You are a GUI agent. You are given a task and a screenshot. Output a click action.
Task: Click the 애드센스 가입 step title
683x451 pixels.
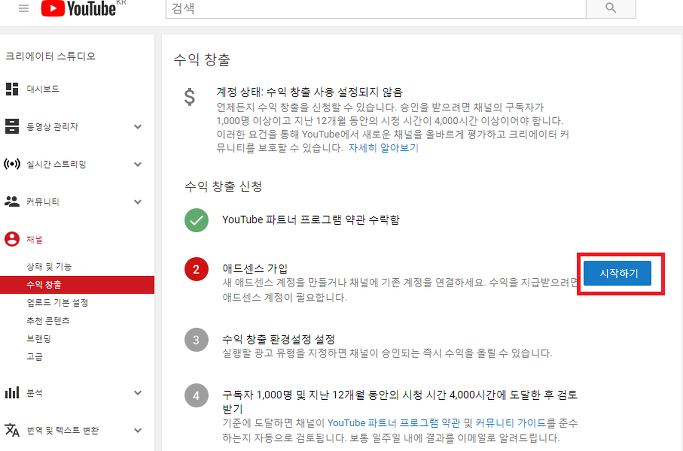point(255,268)
